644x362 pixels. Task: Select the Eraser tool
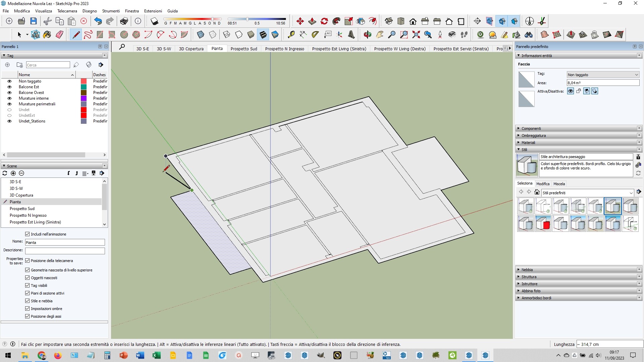click(59, 35)
